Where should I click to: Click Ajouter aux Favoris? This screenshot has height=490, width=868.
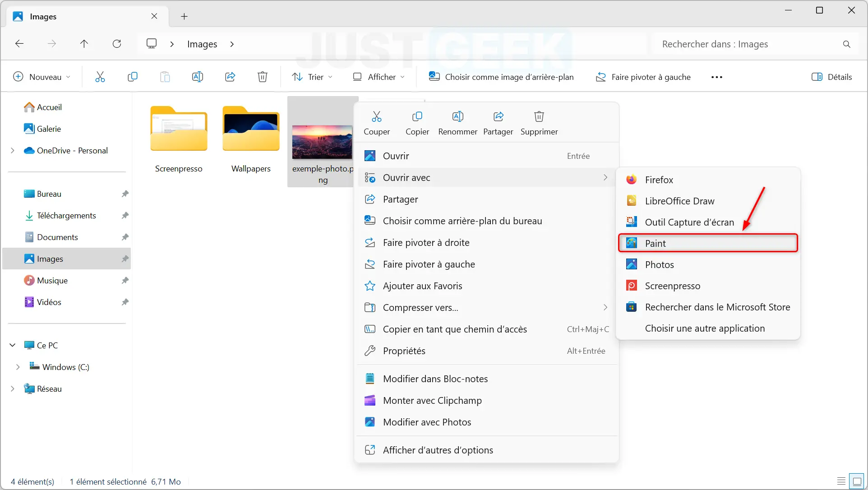pyautogui.click(x=487, y=286)
